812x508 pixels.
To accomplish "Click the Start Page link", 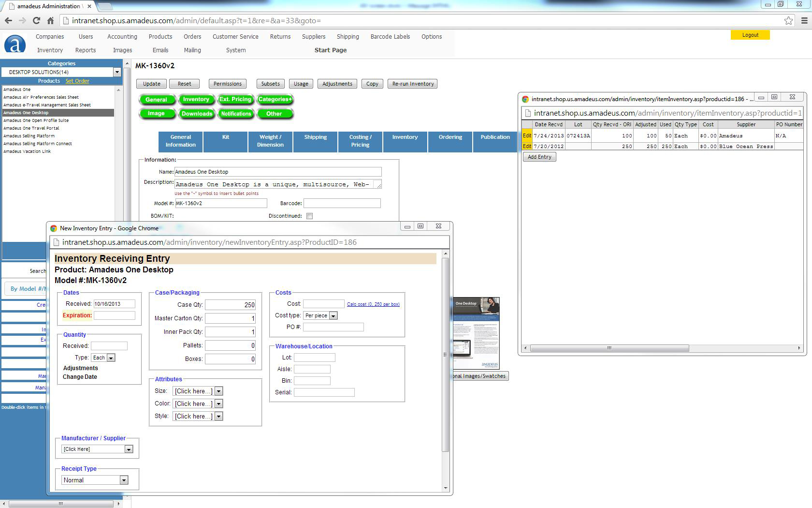I will [331, 50].
